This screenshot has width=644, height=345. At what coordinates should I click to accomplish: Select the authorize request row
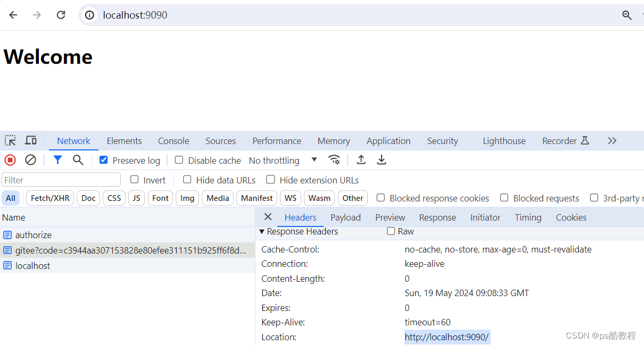point(34,234)
